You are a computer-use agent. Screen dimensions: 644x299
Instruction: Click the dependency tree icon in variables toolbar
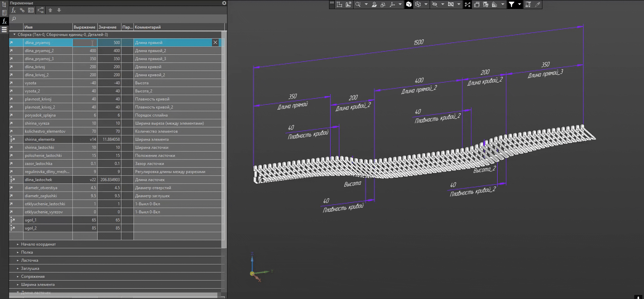pyautogui.click(x=41, y=10)
